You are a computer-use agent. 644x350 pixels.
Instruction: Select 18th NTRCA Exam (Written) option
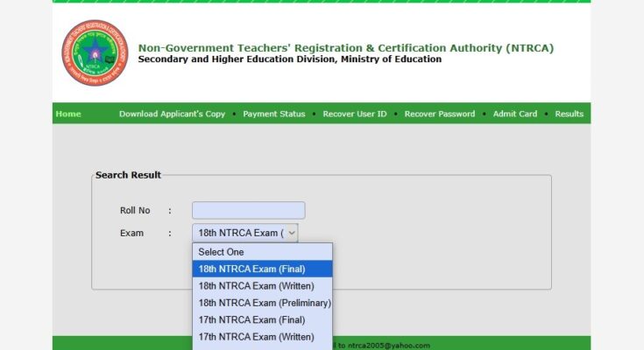(x=263, y=285)
